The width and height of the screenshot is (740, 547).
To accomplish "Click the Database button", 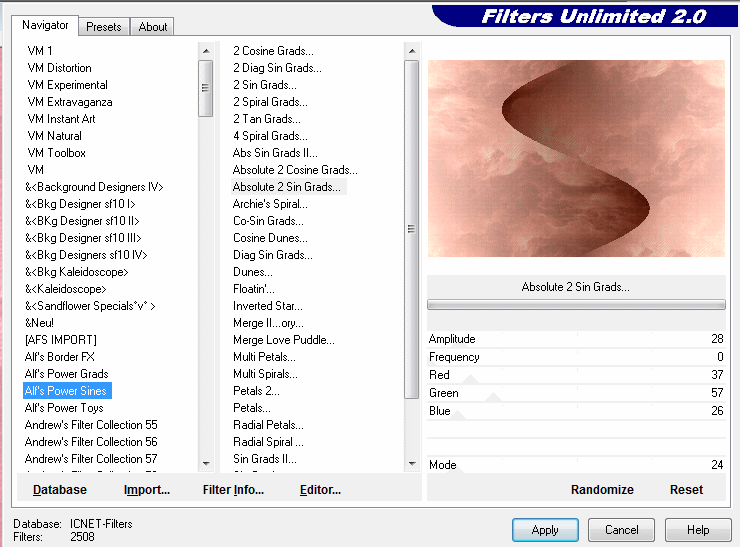I will [60, 490].
